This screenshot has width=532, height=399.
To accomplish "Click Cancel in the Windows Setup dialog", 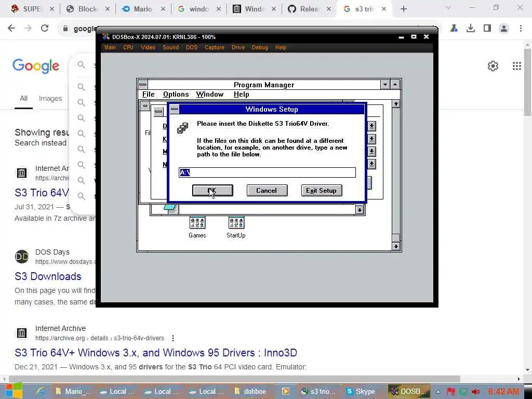I will tap(267, 190).
